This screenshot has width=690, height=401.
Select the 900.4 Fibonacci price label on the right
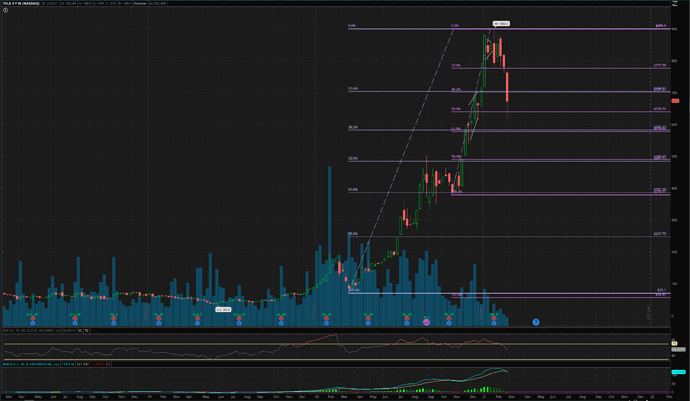coord(660,27)
